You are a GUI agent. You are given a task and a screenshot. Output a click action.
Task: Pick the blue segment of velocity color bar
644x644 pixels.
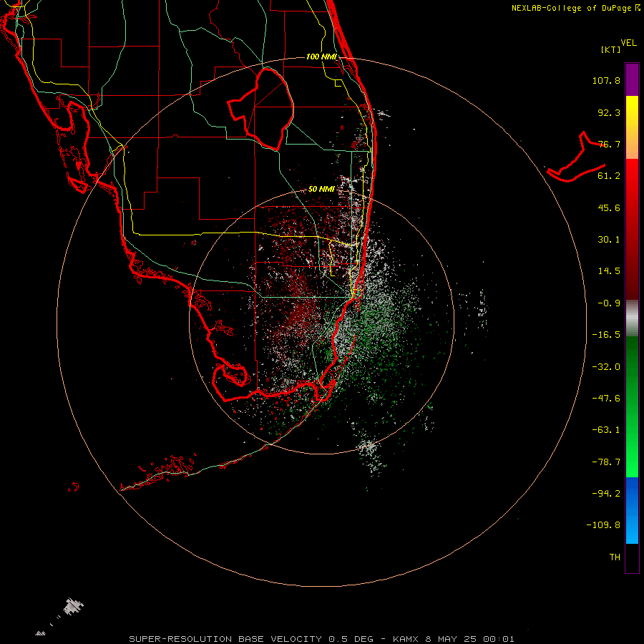tap(632, 510)
